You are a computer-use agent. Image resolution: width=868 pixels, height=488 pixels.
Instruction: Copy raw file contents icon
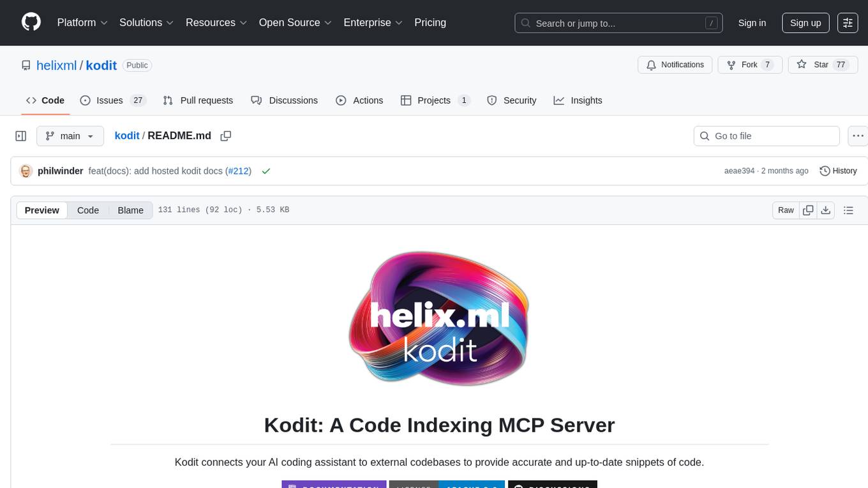pos(808,210)
